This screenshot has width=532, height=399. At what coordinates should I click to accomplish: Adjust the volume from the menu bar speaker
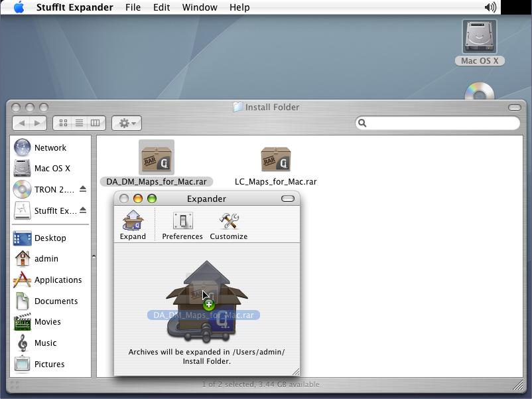click(x=490, y=7)
